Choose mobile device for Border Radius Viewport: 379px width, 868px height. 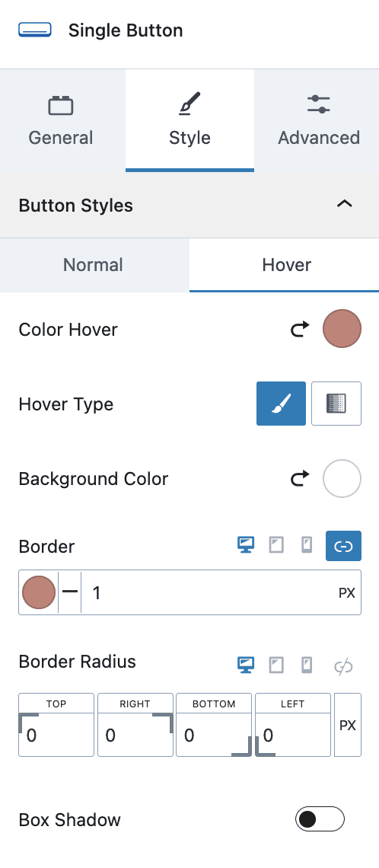tap(307, 665)
